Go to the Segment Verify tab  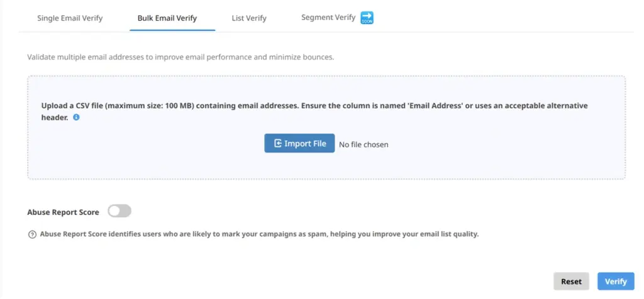(x=328, y=18)
